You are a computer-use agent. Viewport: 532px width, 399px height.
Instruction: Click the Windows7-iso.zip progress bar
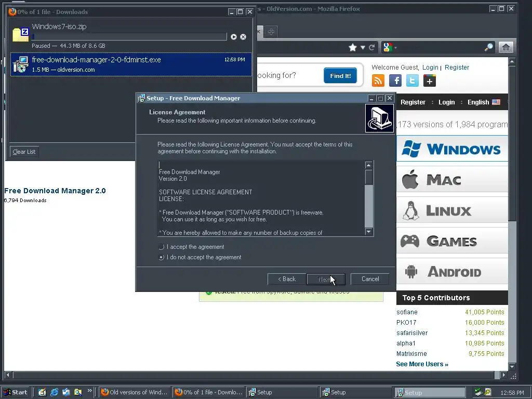[x=129, y=37]
